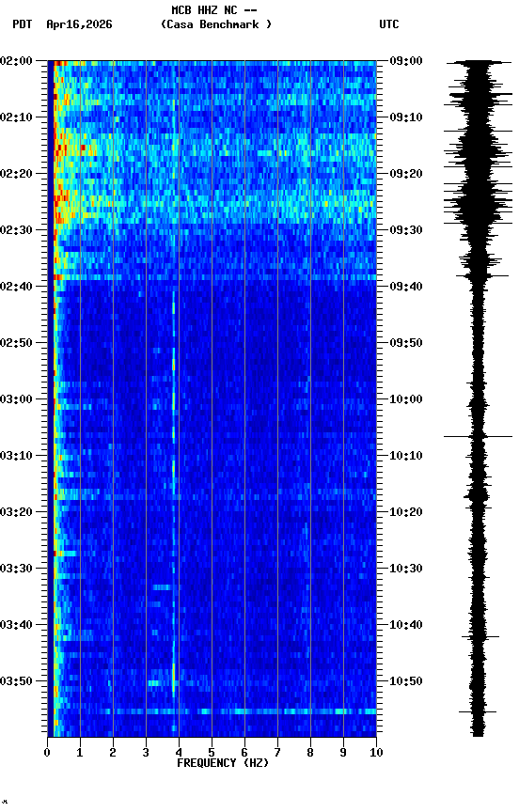Click the frequency axis tick '1'
The width and height of the screenshot is (519, 812).
(x=80, y=753)
